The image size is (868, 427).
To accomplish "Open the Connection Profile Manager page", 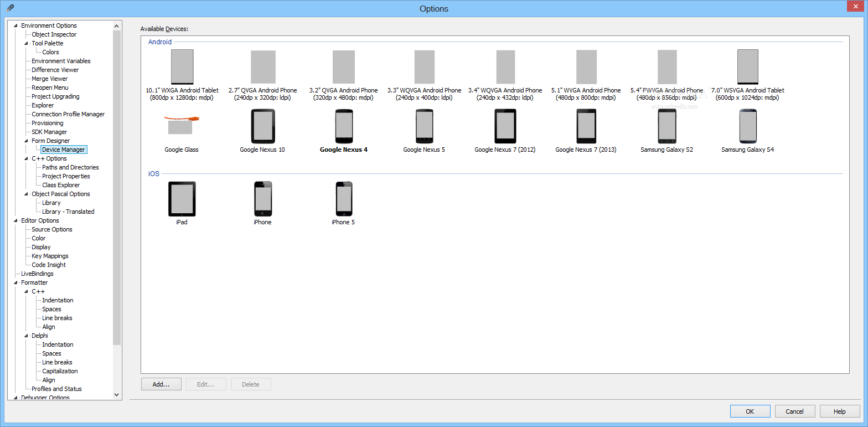I will pyautogui.click(x=68, y=114).
